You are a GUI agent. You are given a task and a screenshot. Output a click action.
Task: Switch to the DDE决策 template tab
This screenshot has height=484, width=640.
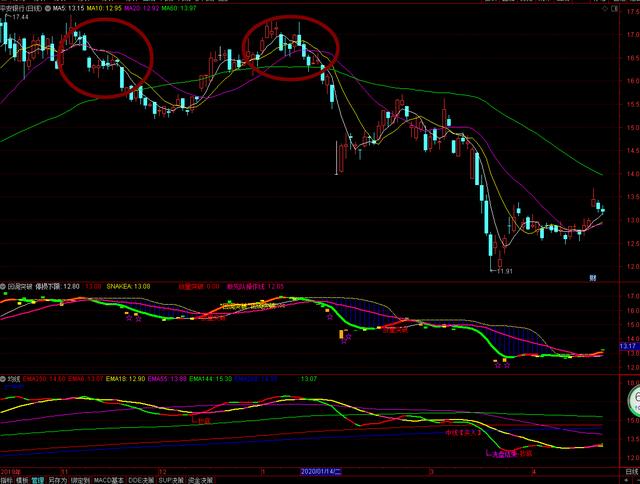[141, 480]
